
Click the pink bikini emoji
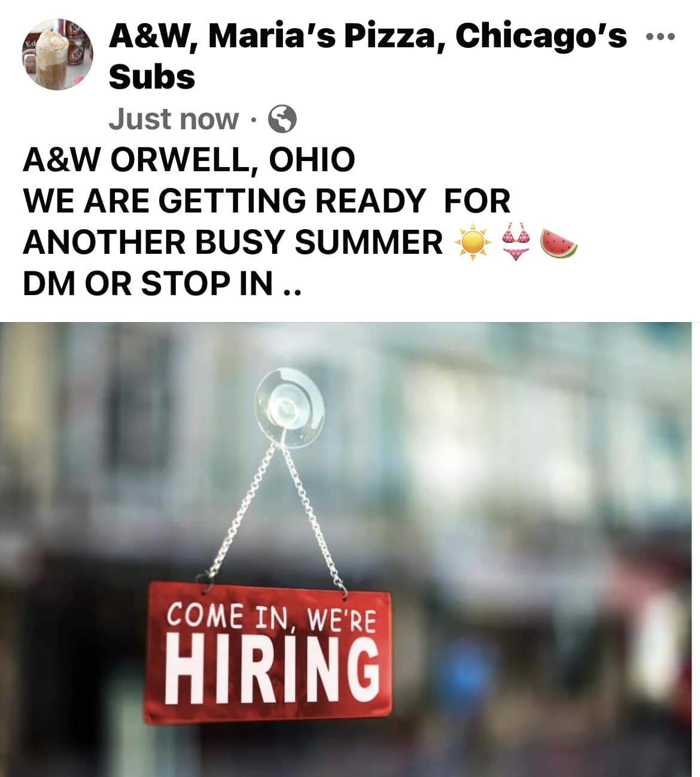(516, 242)
